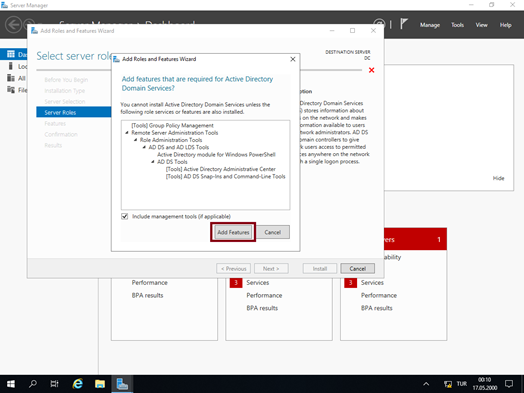524x393 pixels.
Task: Select Features wizard step
Action: tap(55, 123)
